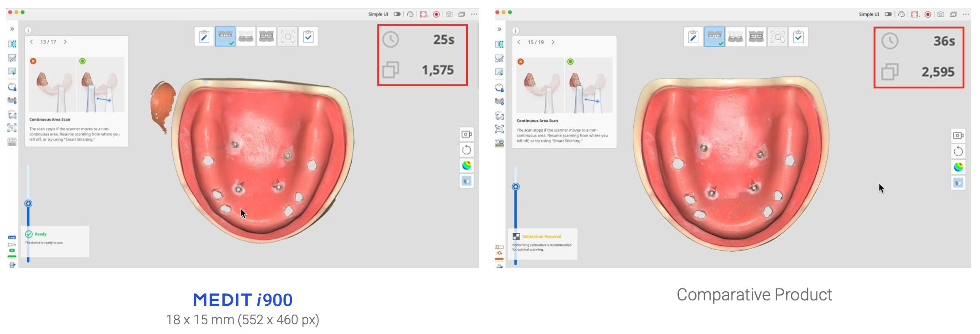Open the form edit clipboard stage in Comparative Product
This screenshot has width=980, height=334.
(693, 37)
